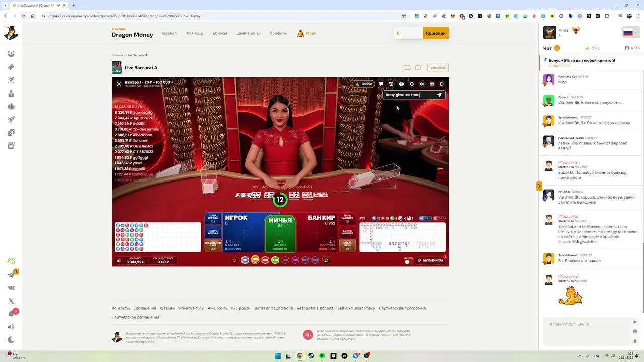Bet on ПАРА ИГРОКА side bet

point(213,219)
